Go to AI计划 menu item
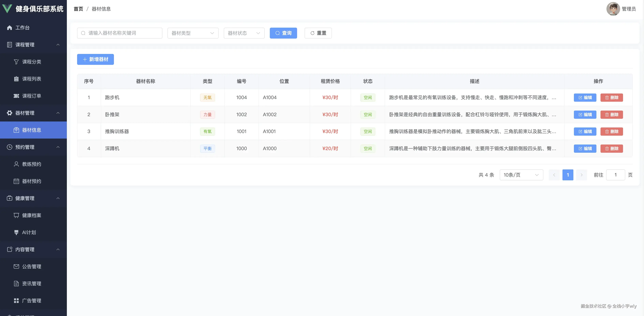644x316 pixels. (29, 232)
